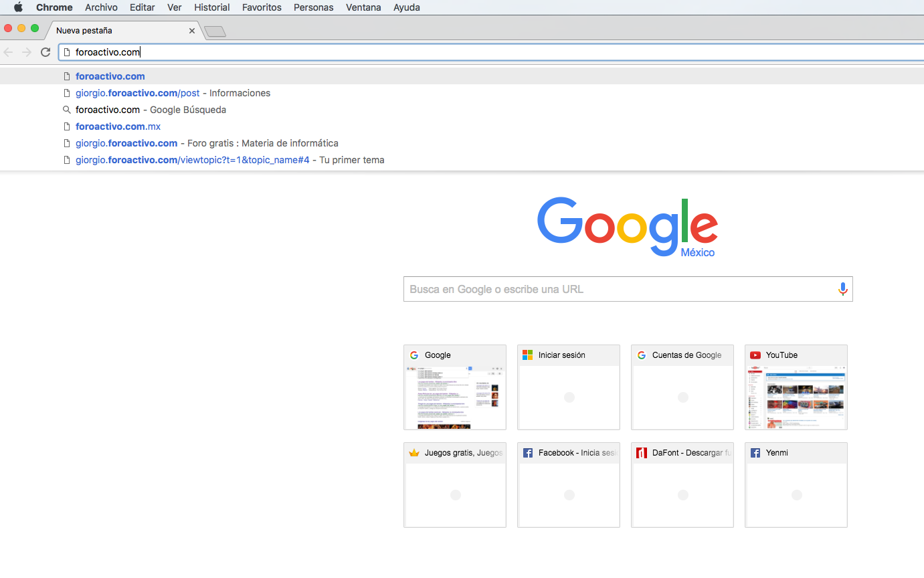Click the Facebook favicon on the Yenmi tile
Image resolution: width=924 pixels, height=578 pixels.
coord(755,453)
